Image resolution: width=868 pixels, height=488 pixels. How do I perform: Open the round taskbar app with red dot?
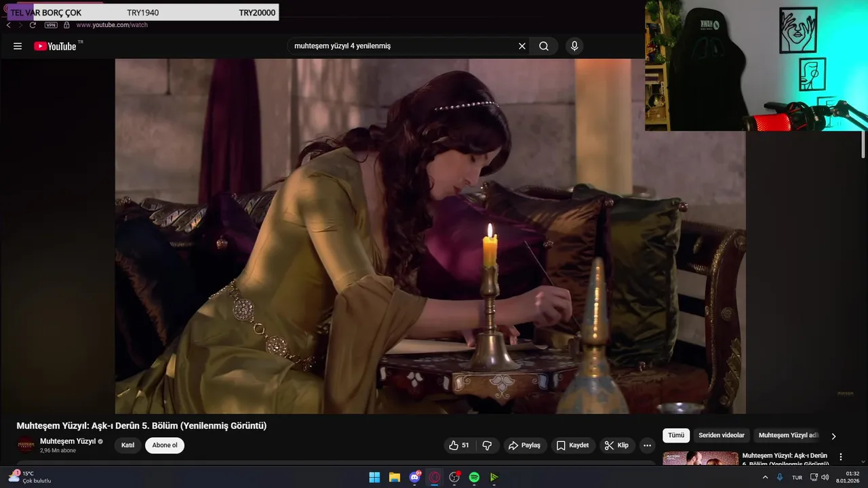click(x=454, y=477)
